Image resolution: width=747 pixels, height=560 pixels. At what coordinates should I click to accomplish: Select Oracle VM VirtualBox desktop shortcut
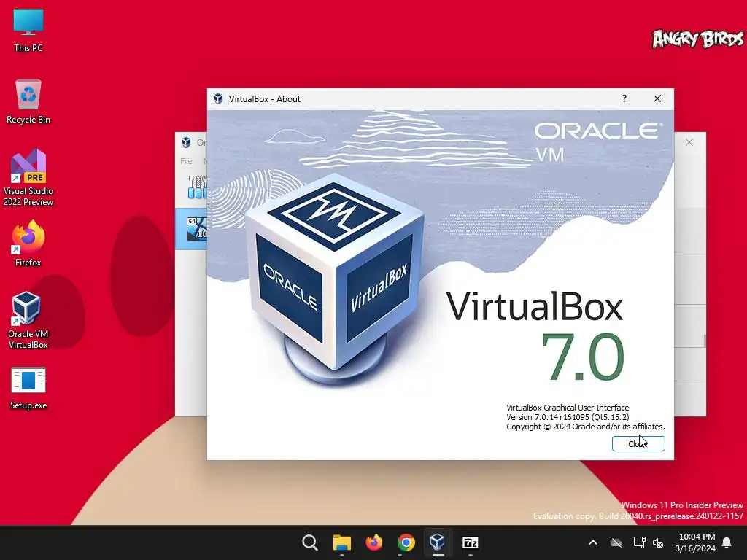(28, 321)
